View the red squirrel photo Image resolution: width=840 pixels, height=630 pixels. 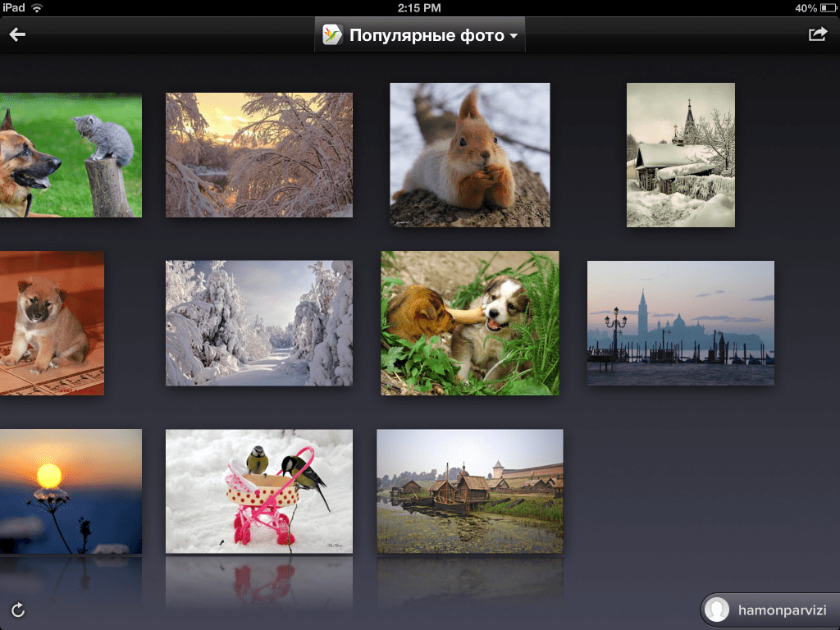(469, 155)
